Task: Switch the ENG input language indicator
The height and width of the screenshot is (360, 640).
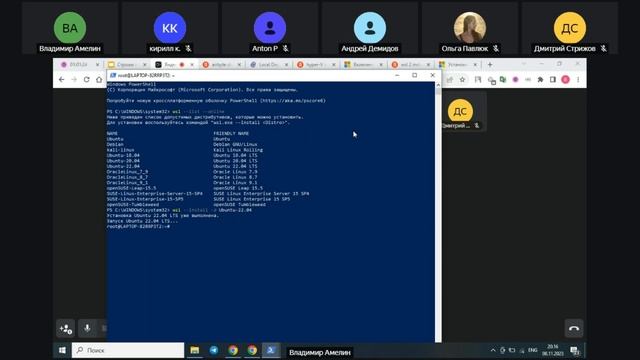Action: click(532, 350)
